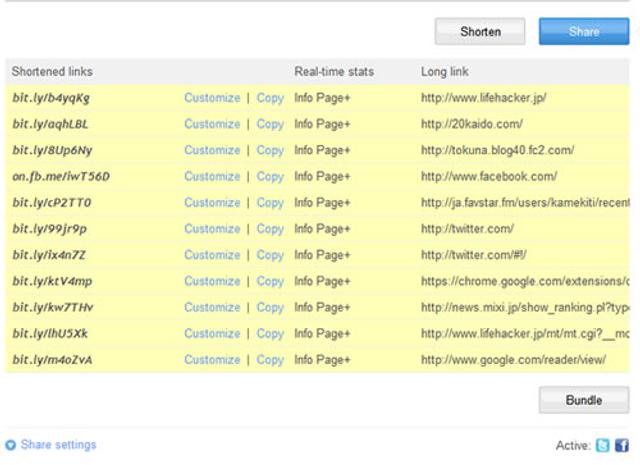
Task: Open Info Page+ for bit.ly/lhU5Xk
Action: tap(322, 333)
